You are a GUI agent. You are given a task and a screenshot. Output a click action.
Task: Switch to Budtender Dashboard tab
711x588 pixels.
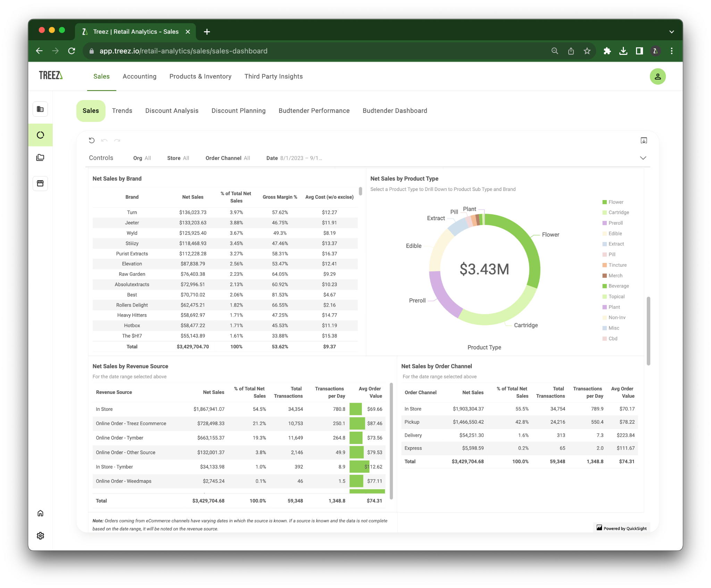(x=395, y=111)
